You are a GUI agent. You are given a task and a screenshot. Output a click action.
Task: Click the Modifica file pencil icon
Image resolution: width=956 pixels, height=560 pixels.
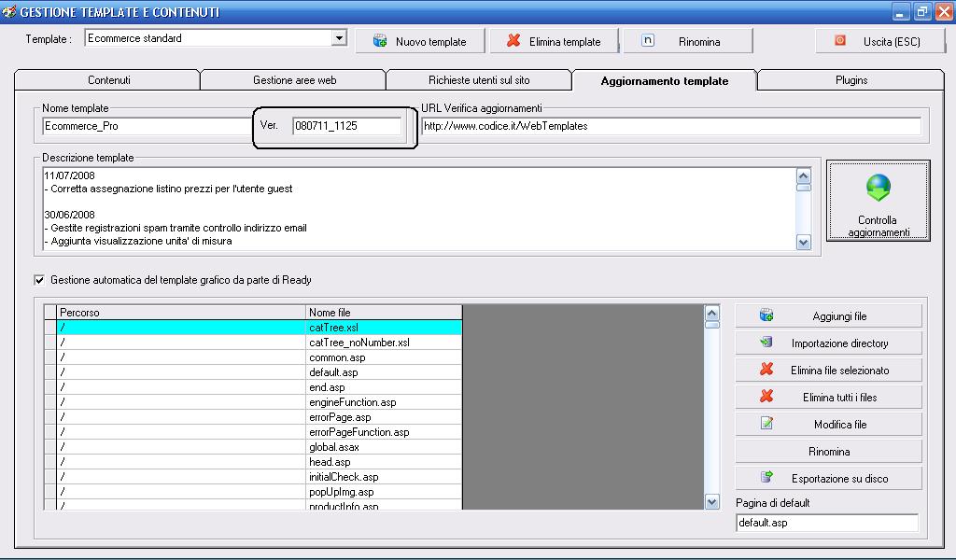(x=766, y=423)
